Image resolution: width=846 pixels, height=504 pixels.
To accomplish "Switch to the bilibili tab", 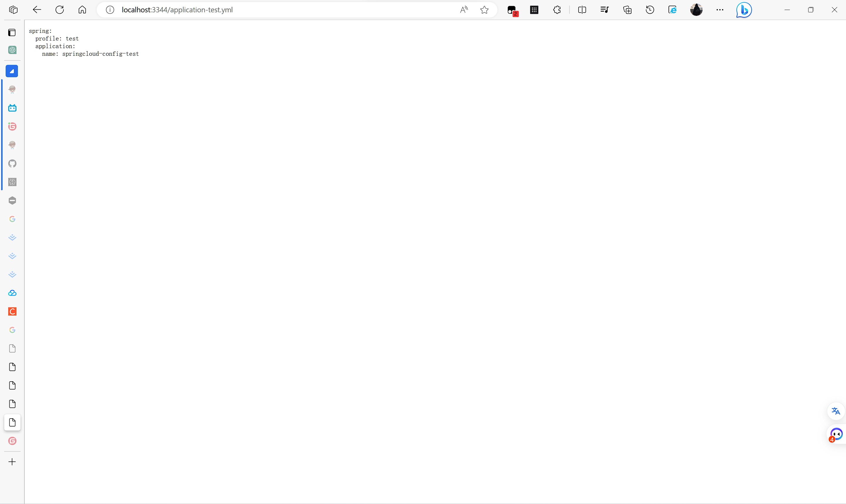I will 12,108.
